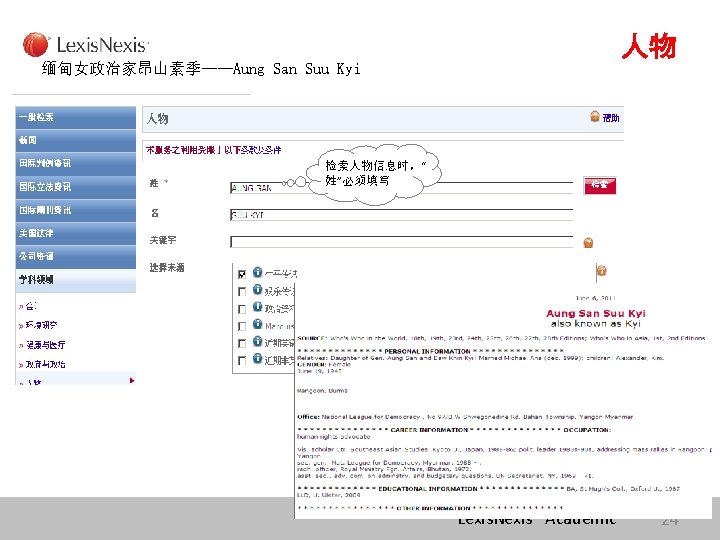The width and height of the screenshot is (720, 540).
Task: Tick the last source checkbox
Action: point(242,361)
